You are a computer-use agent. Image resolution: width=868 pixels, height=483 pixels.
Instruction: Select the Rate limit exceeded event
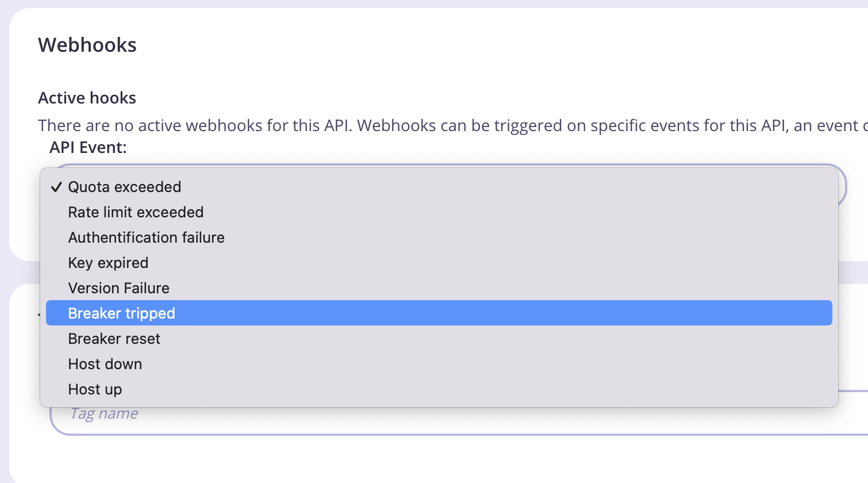coord(136,212)
